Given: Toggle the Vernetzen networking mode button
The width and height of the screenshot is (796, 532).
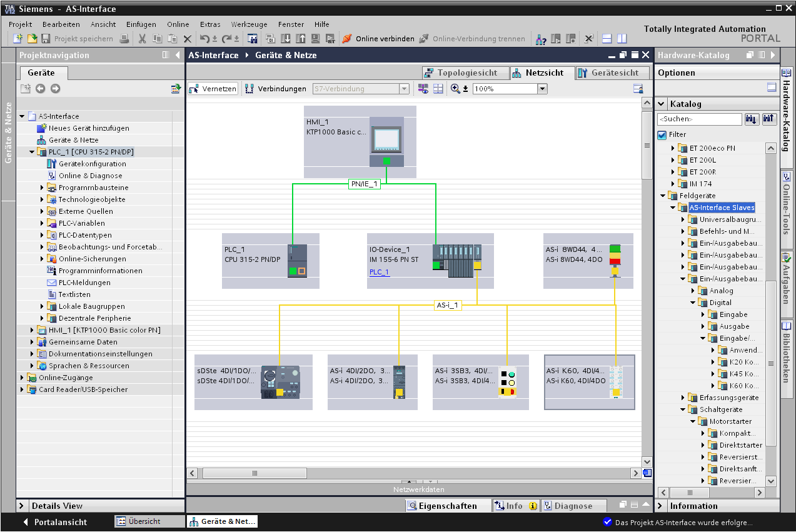Looking at the screenshot, I should click(x=213, y=89).
